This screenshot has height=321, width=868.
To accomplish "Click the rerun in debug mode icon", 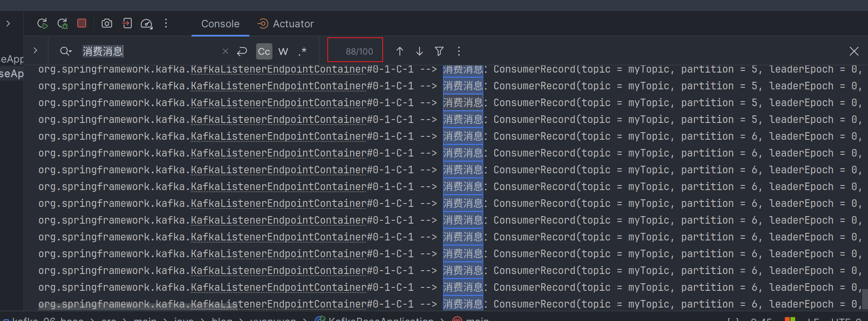I will coord(62,23).
